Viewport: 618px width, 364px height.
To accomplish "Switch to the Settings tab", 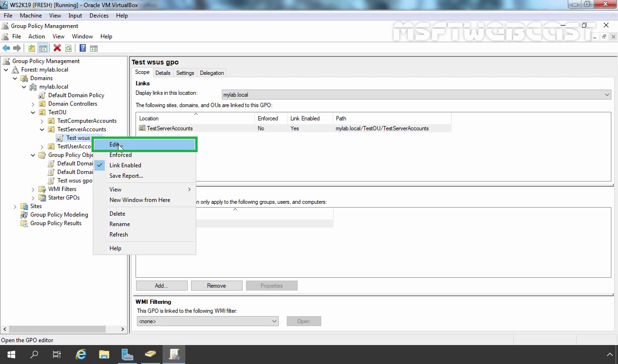I will pyautogui.click(x=185, y=73).
